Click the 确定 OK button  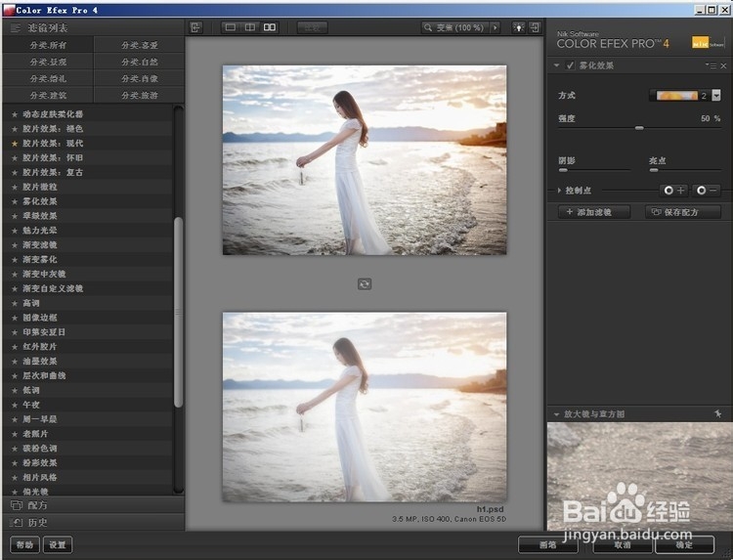[684, 544]
